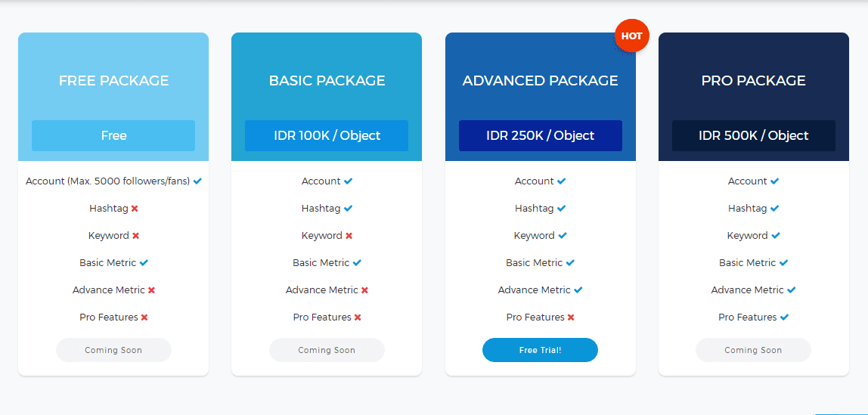868x415 pixels.
Task: Click Free Package Account followers checkmark
Action: point(197,181)
